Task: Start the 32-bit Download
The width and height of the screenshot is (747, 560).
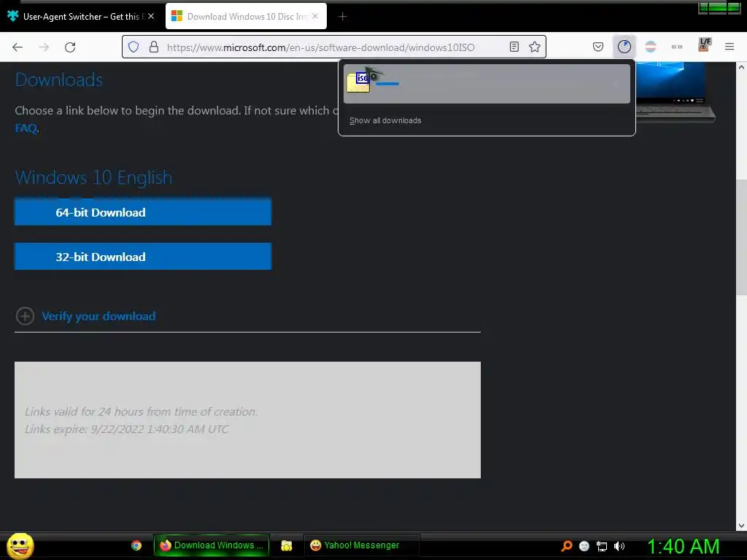Action: point(143,257)
